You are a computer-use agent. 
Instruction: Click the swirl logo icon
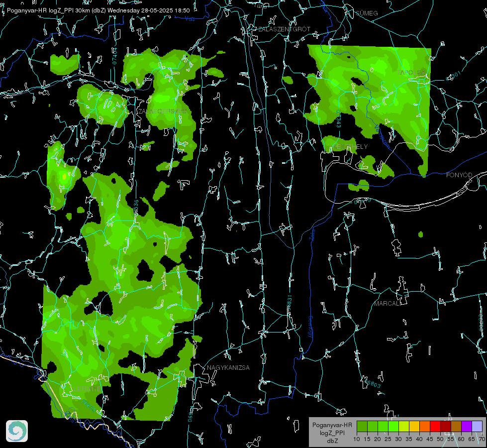(17, 431)
